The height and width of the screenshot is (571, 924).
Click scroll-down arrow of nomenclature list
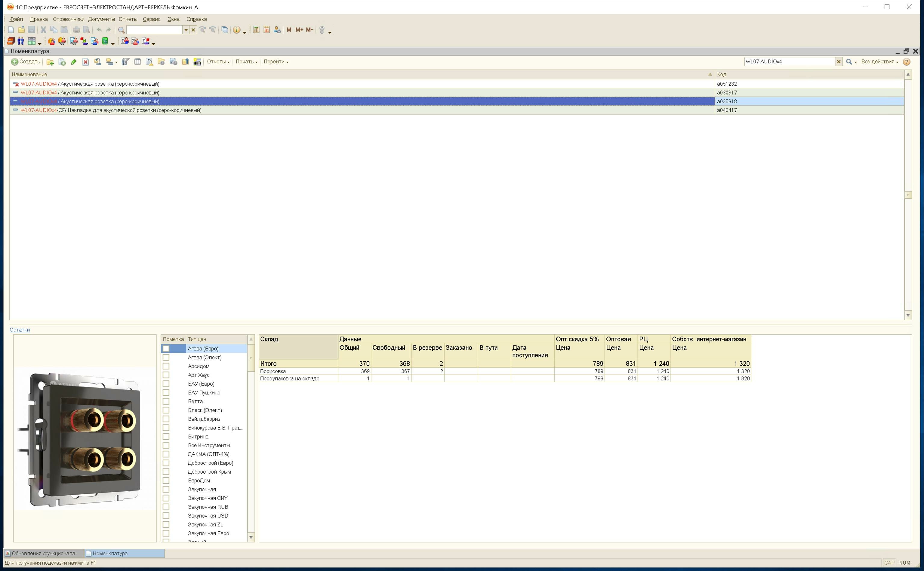coord(908,315)
